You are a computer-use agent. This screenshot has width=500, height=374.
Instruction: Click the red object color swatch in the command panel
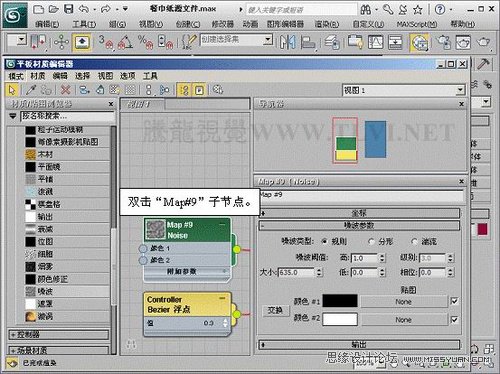pyautogui.click(x=482, y=229)
